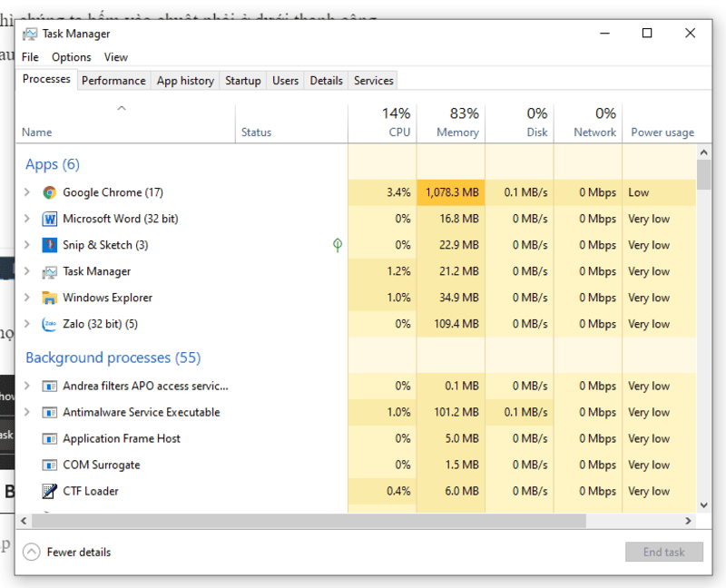Screen dimensions: 726x588
Task: Select the COM Surrogate icon
Action: (x=49, y=465)
